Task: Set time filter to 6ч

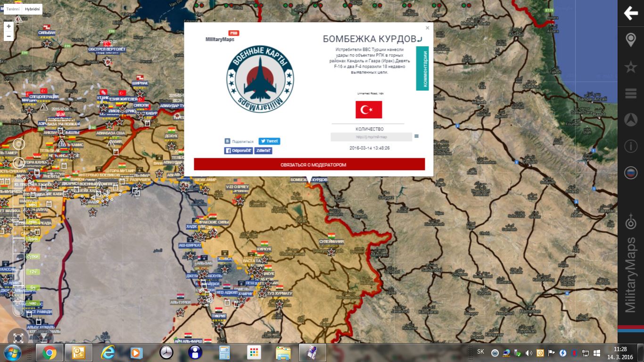Action: (33, 287)
